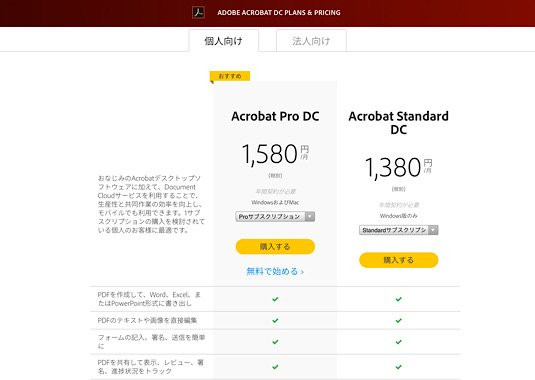The width and height of the screenshot is (535, 380).
Task: Click the おなじみのAcrobatデスクトップ description paragraph
Action: [151, 204]
